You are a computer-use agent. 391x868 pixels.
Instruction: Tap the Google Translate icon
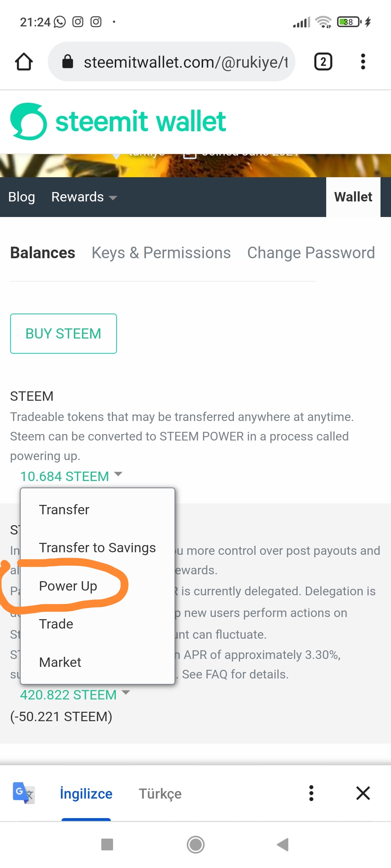click(x=24, y=793)
